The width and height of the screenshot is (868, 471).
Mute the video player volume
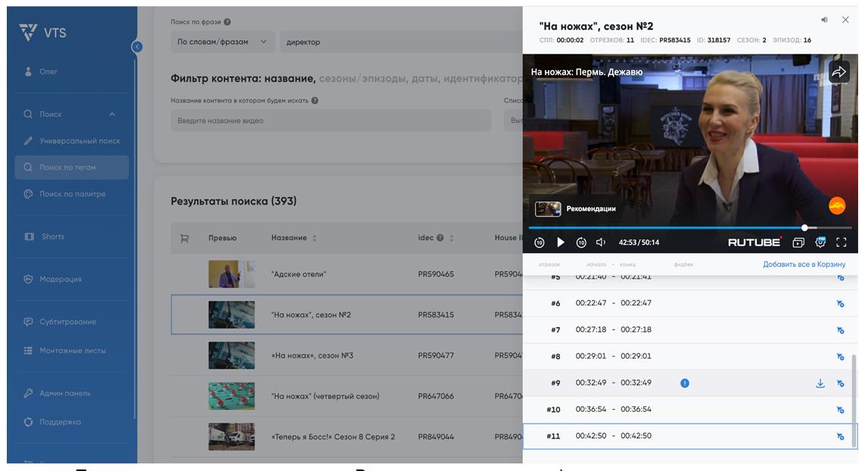(x=601, y=242)
